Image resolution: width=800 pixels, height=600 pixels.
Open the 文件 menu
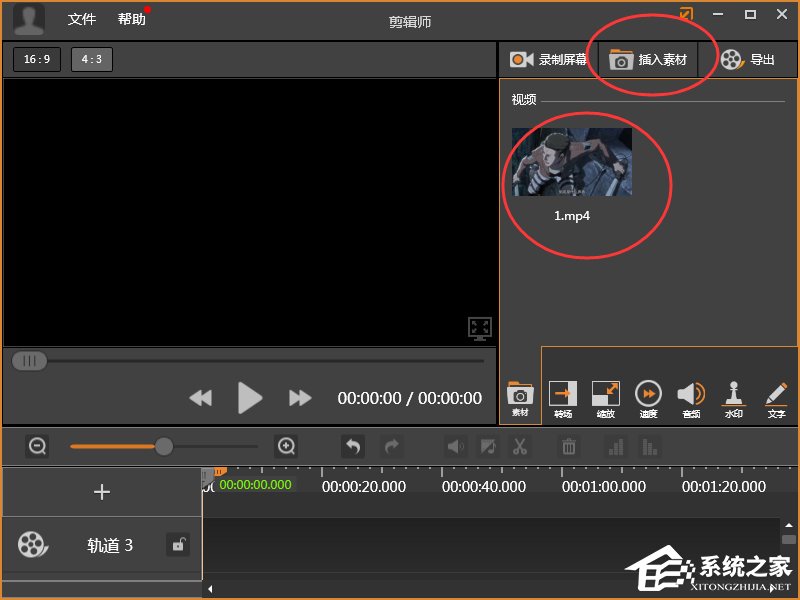click(x=82, y=19)
